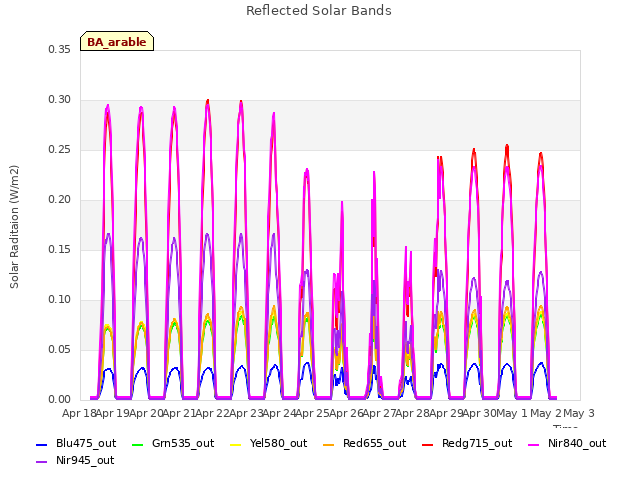The width and height of the screenshot is (640, 480).
Task: Click the 0.00 y-axis tick label
Action: (x=60, y=400)
